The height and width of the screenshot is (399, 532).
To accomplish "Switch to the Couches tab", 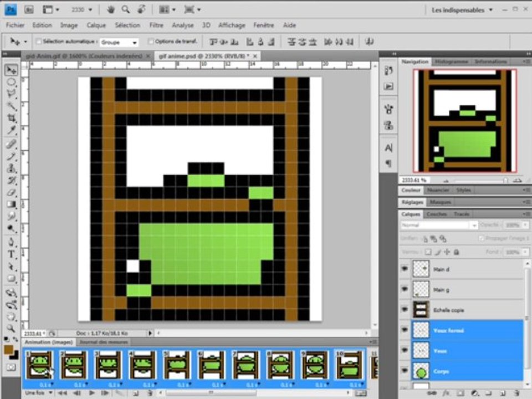I will (x=436, y=214).
